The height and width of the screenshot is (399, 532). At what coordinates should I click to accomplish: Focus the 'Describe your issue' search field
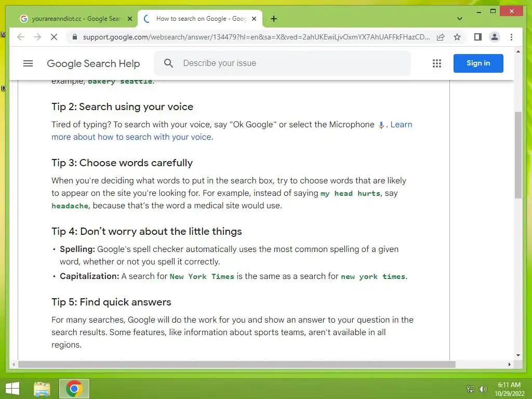pyautogui.click(x=282, y=63)
